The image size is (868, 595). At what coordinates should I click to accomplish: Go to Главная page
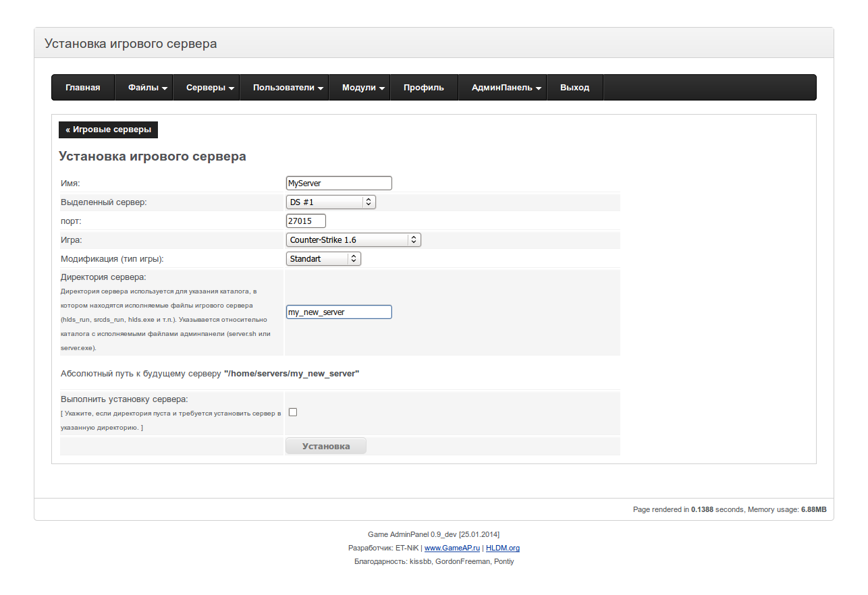(x=83, y=88)
